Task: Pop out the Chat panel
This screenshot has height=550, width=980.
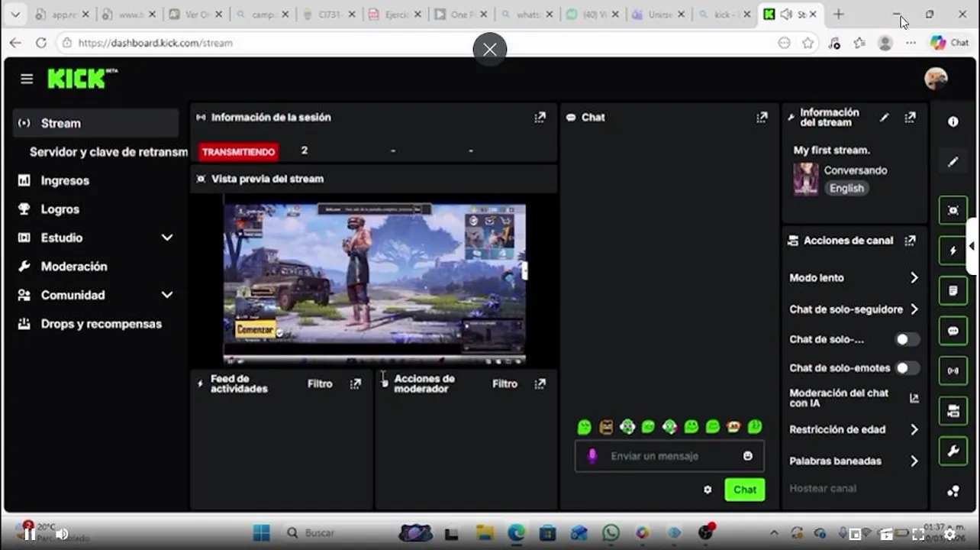Action: click(x=762, y=117)
